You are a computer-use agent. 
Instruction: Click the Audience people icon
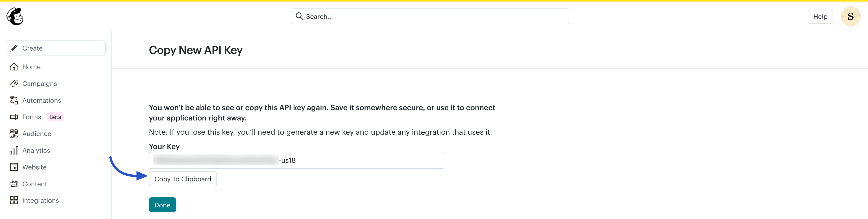pyautogui.click(x=14, y=134)
